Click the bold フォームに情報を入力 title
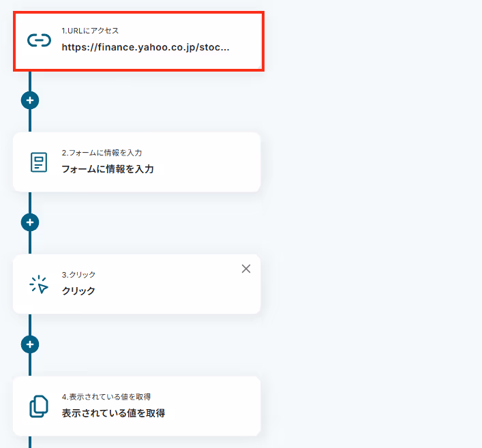This screenshot has width=482, height=448. 108,169
